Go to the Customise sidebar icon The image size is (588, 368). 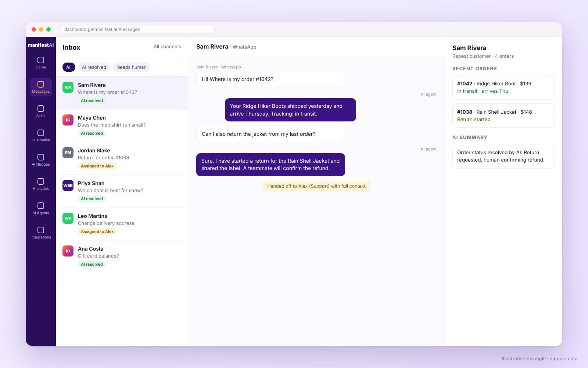point(41,133)
